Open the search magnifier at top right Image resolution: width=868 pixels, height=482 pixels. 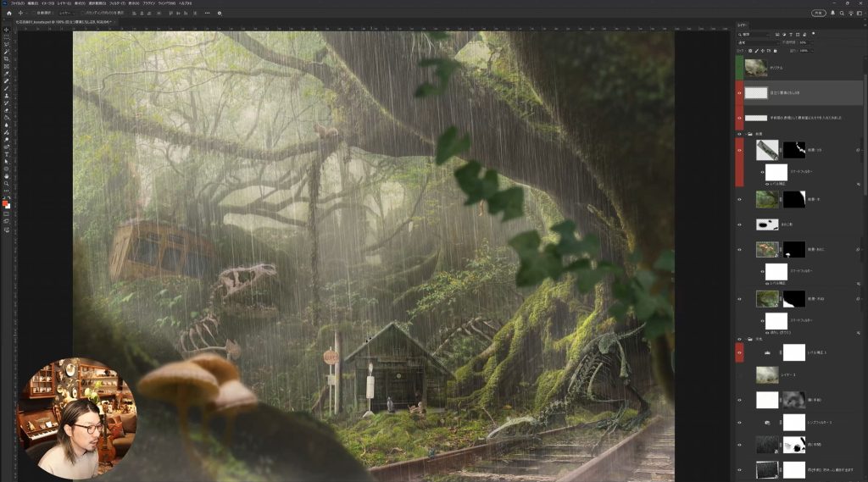click(842, 14)
